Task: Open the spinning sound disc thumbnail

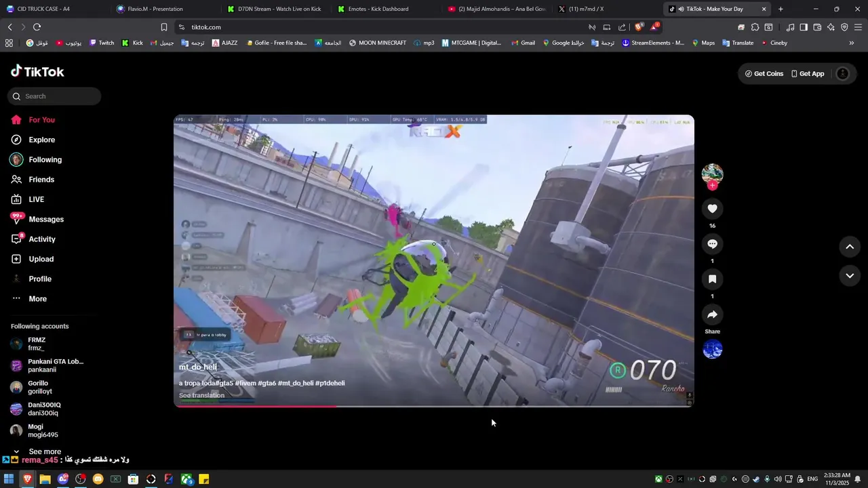Action: pyautogui.click(x=712, y=350)
